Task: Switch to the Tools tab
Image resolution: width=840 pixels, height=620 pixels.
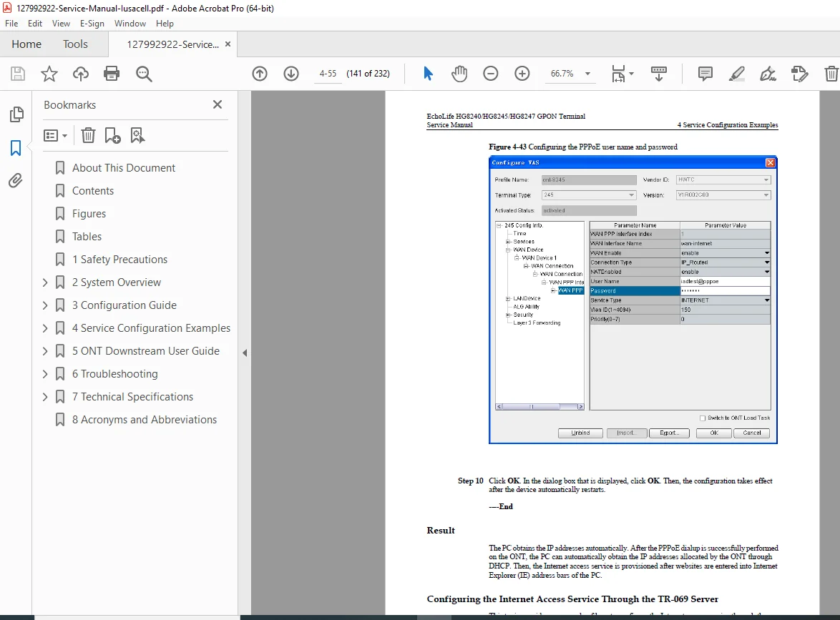Action: click(75, 44)
